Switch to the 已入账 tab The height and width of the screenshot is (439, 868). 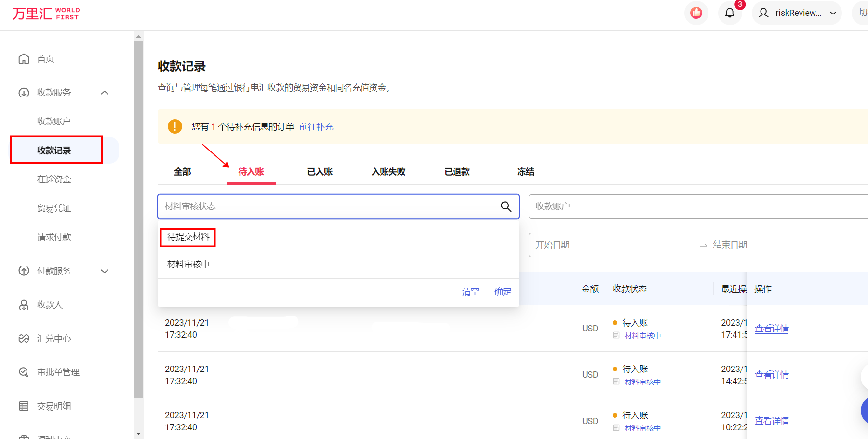click(x=320, y=171)
